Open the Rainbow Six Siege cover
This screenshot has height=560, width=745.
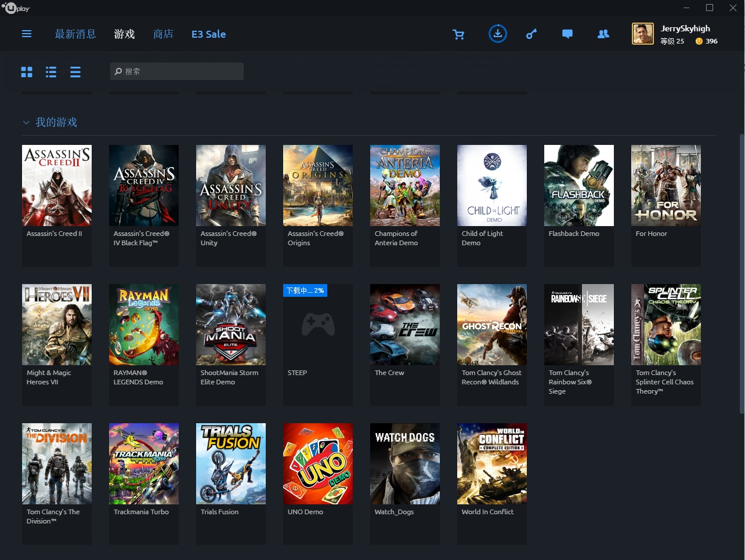[579, 325]
